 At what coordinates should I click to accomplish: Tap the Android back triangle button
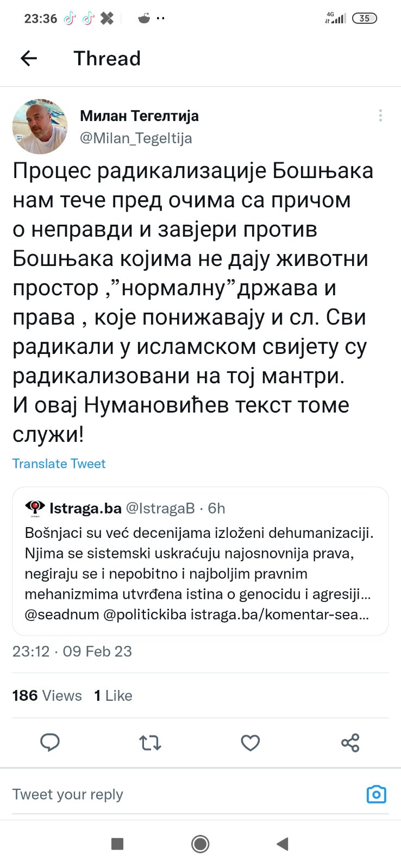[x=282, y=844]
